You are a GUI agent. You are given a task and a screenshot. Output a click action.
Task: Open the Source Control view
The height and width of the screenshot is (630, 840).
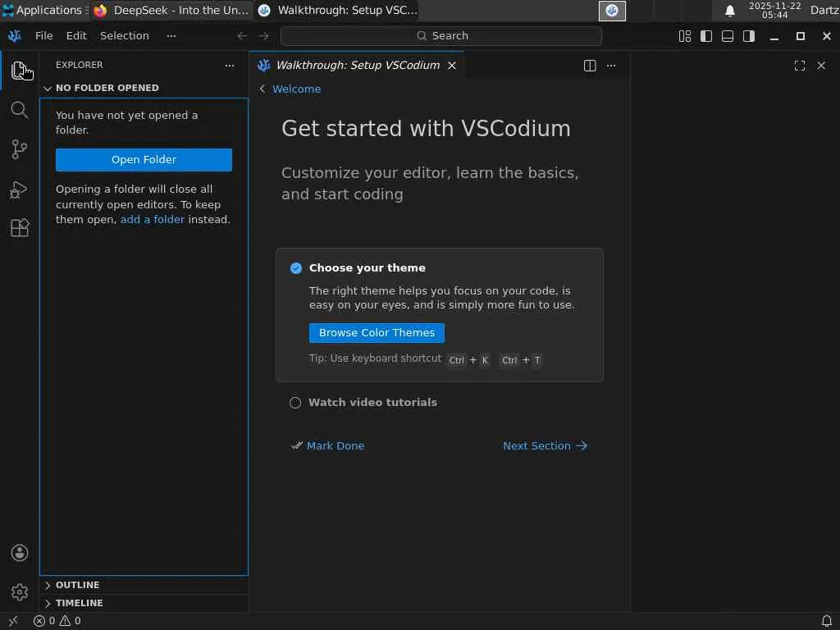click(20, 149)
